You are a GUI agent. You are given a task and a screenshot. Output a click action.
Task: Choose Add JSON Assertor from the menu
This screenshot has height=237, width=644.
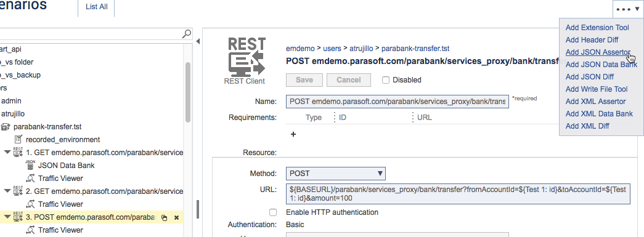point(598,52)
